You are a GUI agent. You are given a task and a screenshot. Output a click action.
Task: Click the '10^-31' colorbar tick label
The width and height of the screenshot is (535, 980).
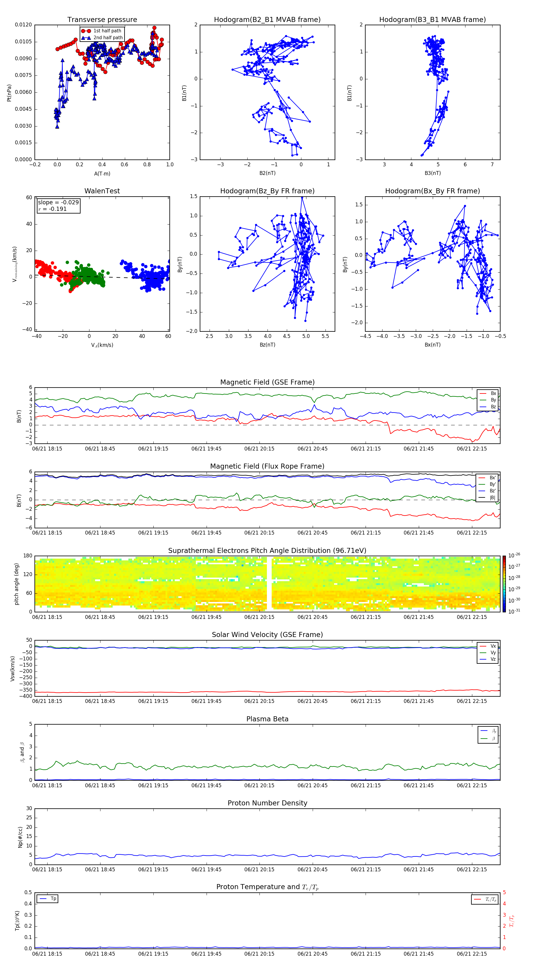coord(514,611)
